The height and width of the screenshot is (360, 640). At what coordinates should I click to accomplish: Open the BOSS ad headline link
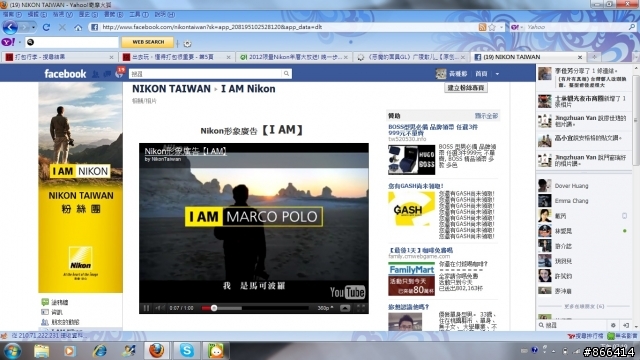coord(433,130)
